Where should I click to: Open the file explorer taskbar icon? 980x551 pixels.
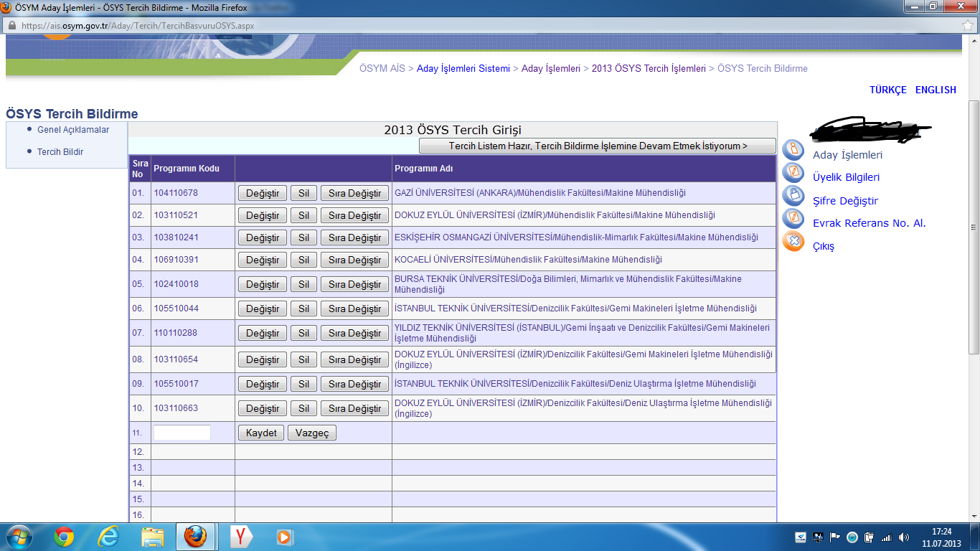[x=153, y=537]
